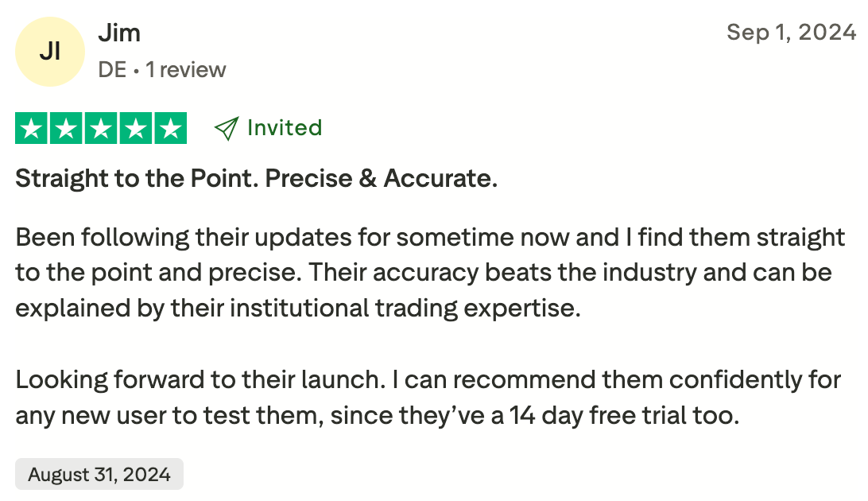
Task: Click the third green rating star
Action: pyautogui.click(x=101, y=129)
